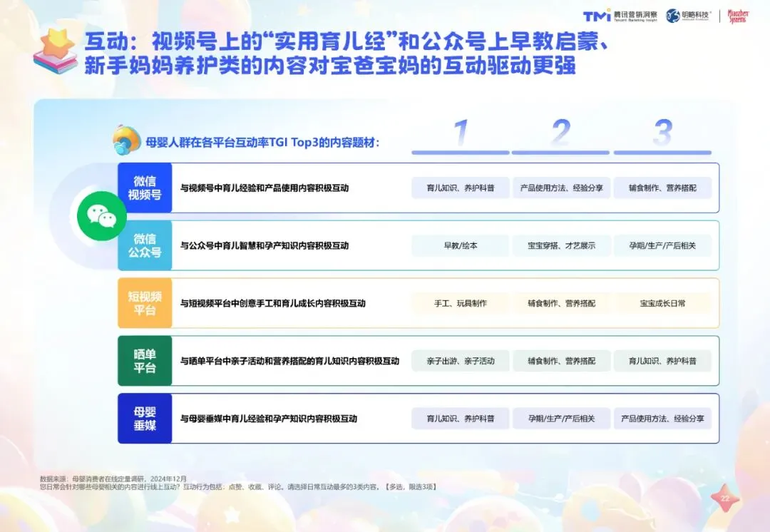Click 育儿知识、养护科普 in the 母婴垂媒 row
Viewport: 770px width, 532px height.
(x=460, y=419)
